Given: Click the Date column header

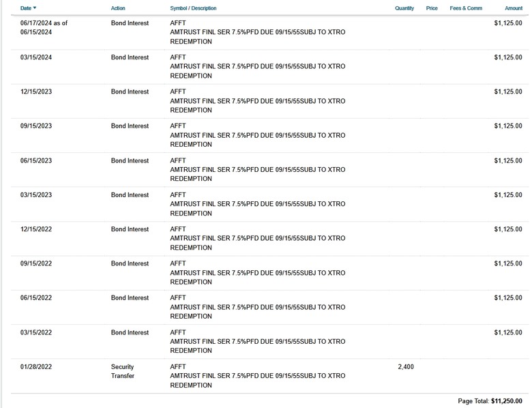Looking at the screenshot, I should [26, 8].
